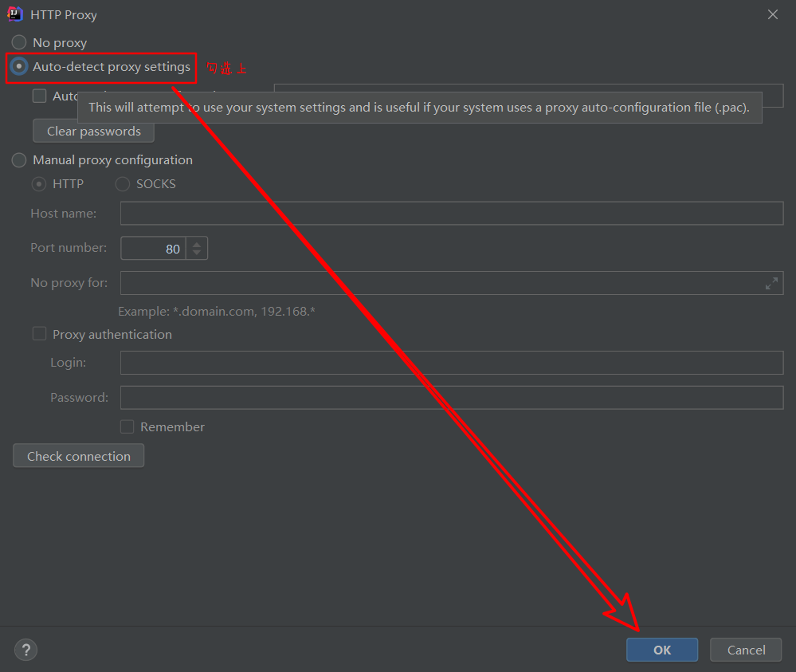
Task: Decrease the port number with down arrow
Action: (x=197, y=253)
